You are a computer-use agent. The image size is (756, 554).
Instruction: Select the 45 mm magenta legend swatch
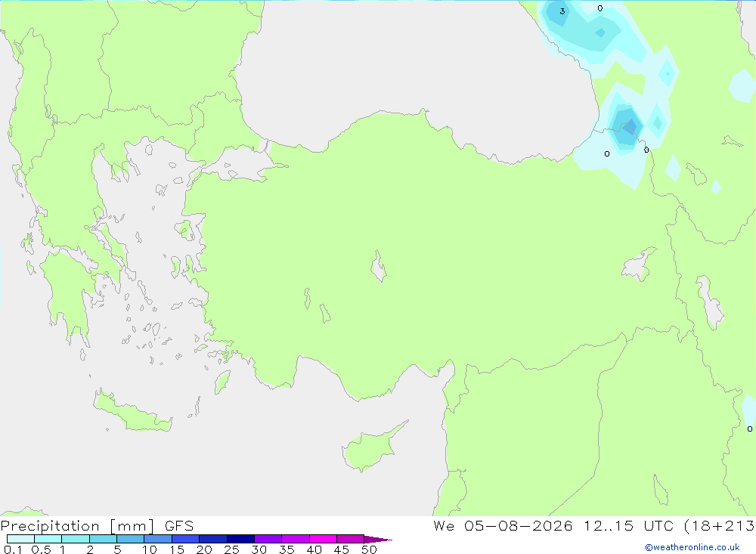click(x=350, y=539)
